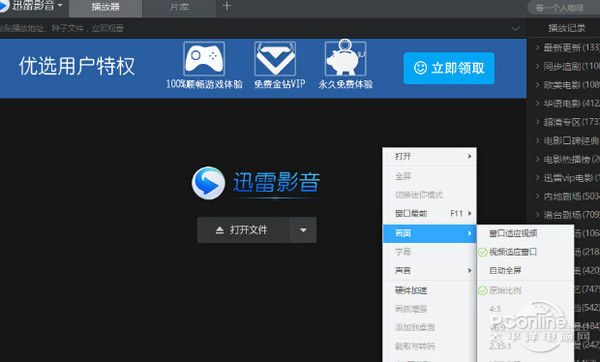Choose 字幕 in the context menu
This screenshot has height=362, width=600.
[x=429, y=252]
